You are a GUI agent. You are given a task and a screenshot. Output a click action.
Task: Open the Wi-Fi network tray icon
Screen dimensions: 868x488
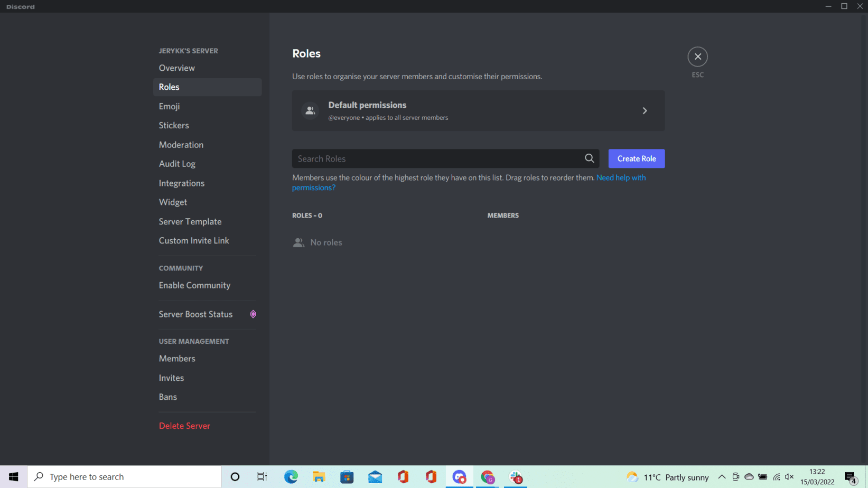click(x=776, y=477)
